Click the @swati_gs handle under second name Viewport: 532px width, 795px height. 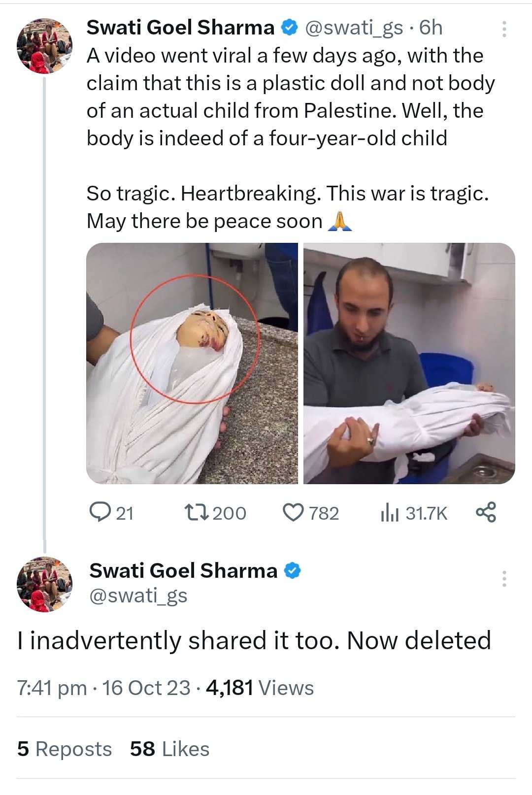point(138,596)
